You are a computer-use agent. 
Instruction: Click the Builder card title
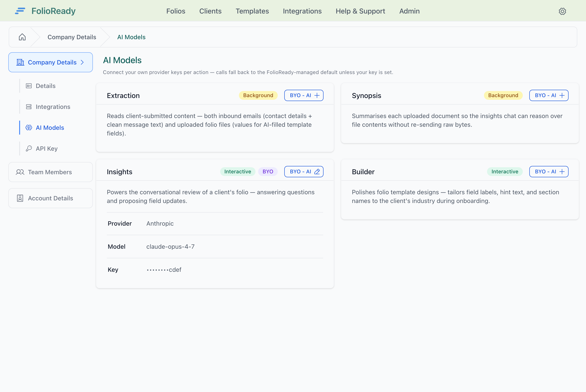363,172
